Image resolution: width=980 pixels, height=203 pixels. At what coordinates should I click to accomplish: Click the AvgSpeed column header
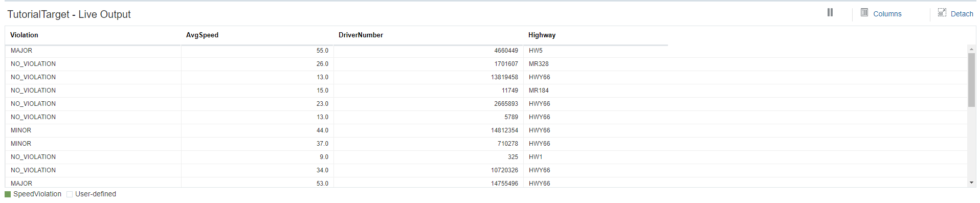[202, 35]
